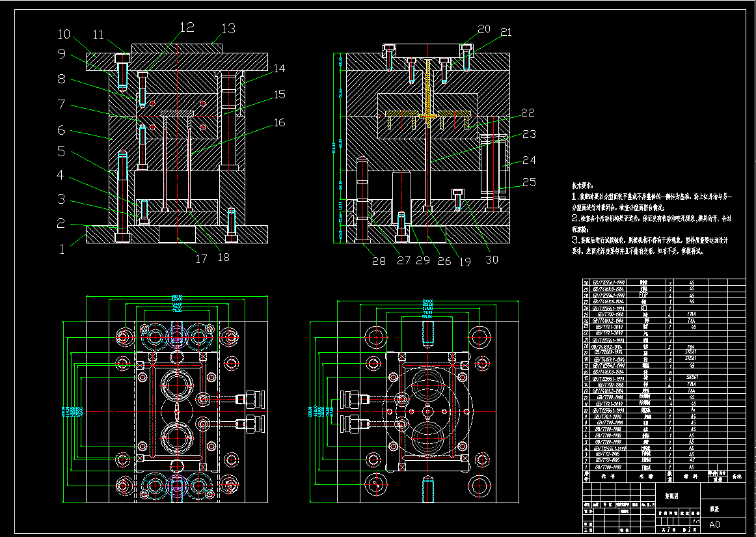
Task: Select leader callout number 15
Action: pyautogui.click(x=280, y=94)
